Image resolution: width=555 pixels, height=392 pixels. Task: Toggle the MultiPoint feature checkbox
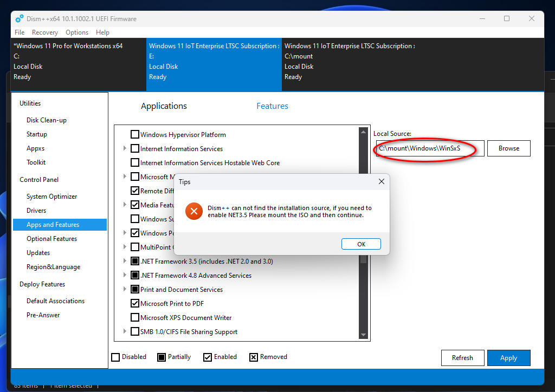134,247
